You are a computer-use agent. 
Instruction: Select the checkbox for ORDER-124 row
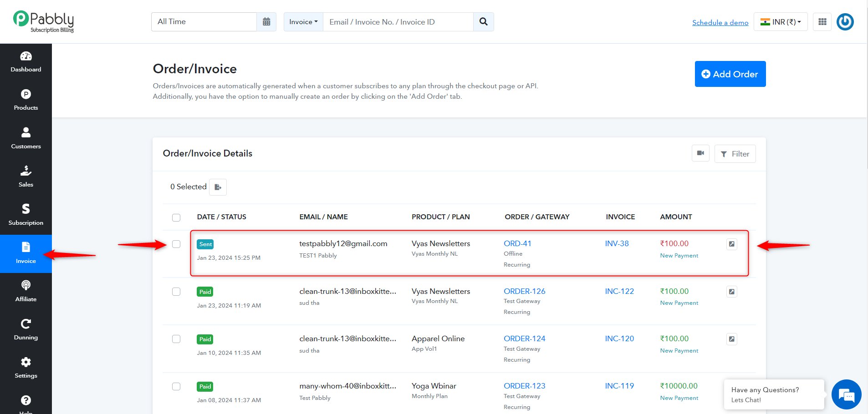tap(176, 339)
